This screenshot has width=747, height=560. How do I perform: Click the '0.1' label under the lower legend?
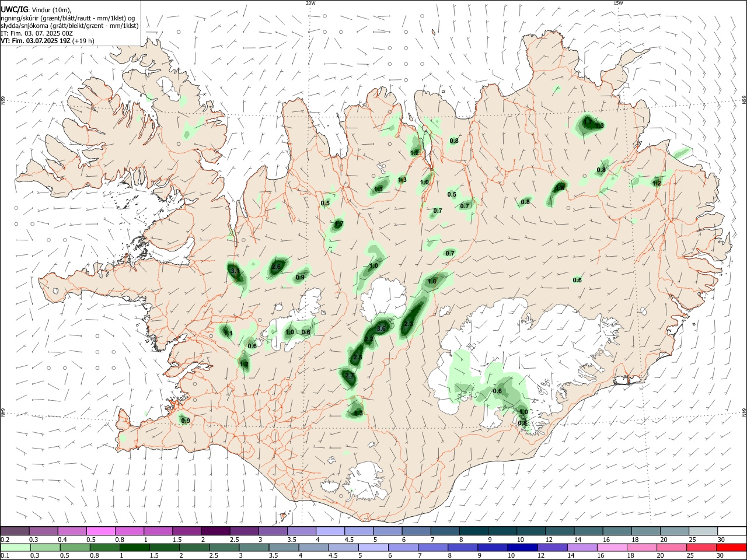coord(5,556)
